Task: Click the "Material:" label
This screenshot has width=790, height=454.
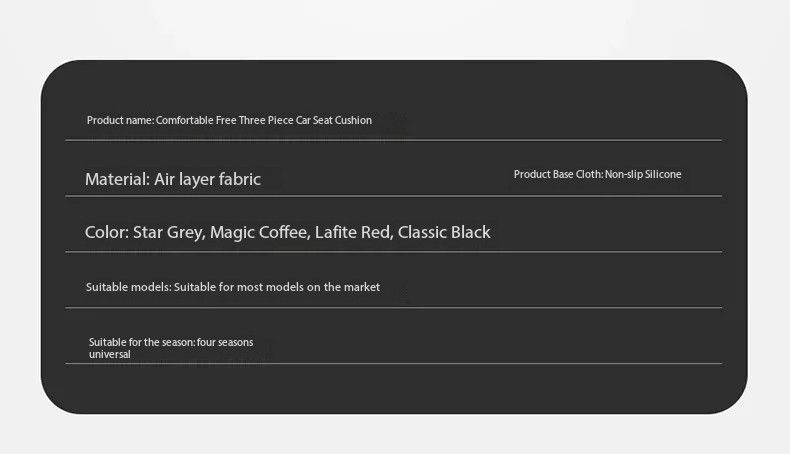Action: tap(117, 179)
